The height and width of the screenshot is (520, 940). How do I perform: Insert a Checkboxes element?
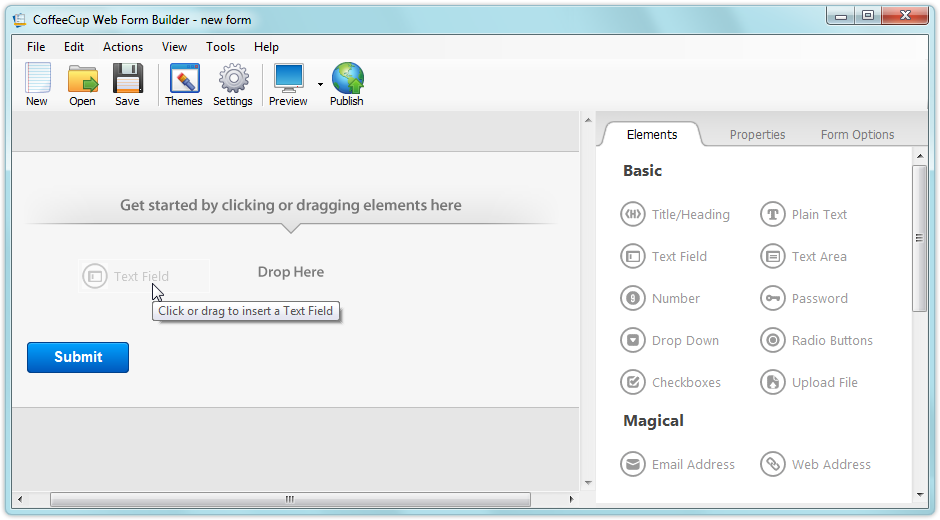pyautogui.click(x=670, y=382)
